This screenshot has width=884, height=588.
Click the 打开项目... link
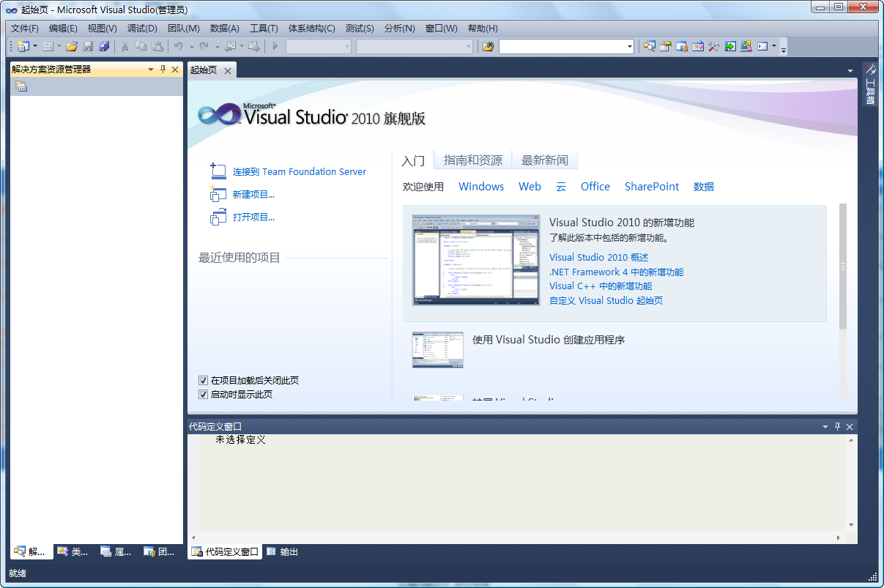coord(253,217)
